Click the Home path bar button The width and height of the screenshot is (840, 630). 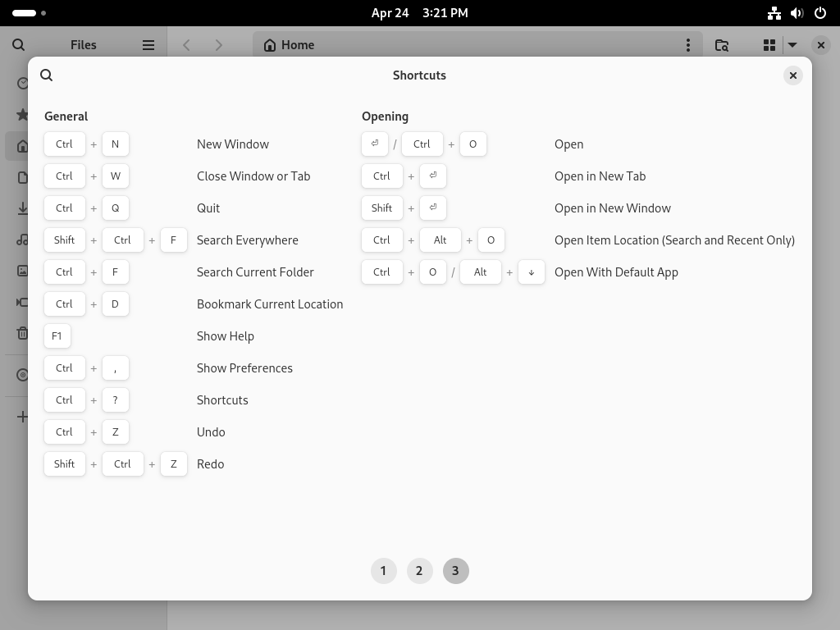[290, 45]
